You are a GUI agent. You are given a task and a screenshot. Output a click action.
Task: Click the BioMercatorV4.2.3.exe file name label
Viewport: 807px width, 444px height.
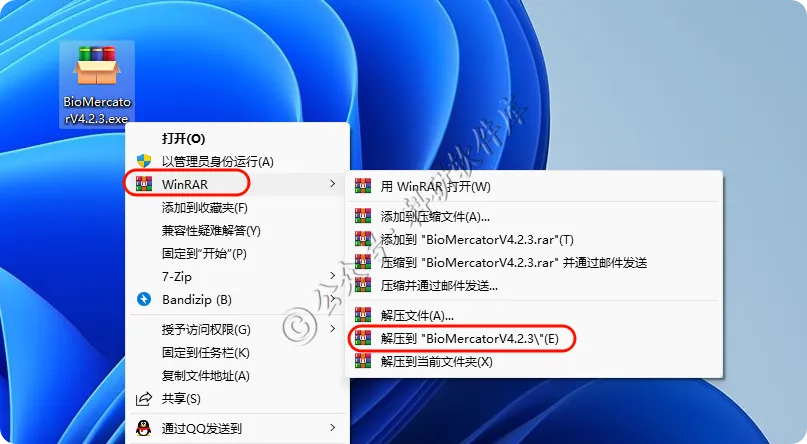[x=97, y=110]
